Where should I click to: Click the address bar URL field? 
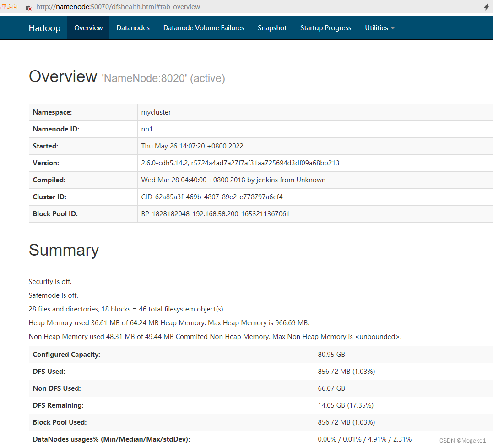(x=118, y=7)
